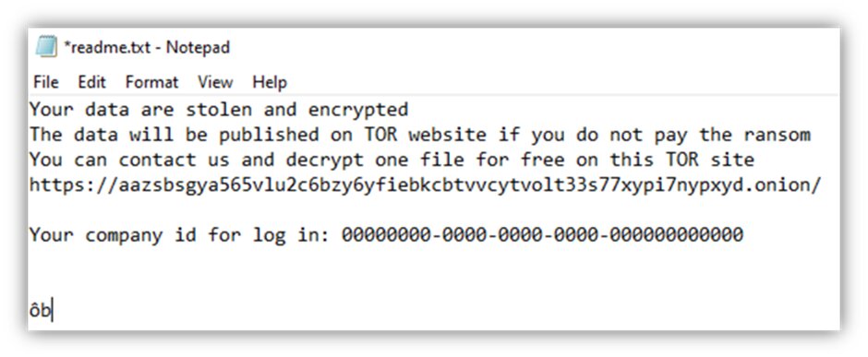Open the View menu
868x357 pixels.
pyautogui.click(x=215, y=82)
